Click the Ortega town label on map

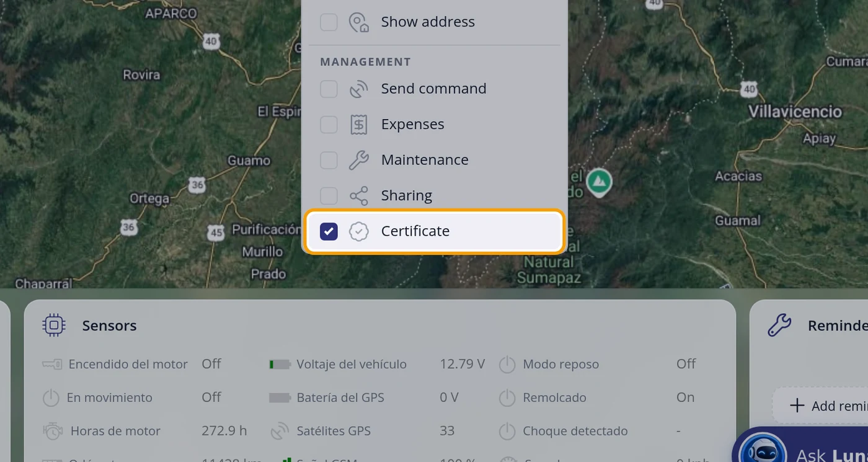(x=149, y=199)
